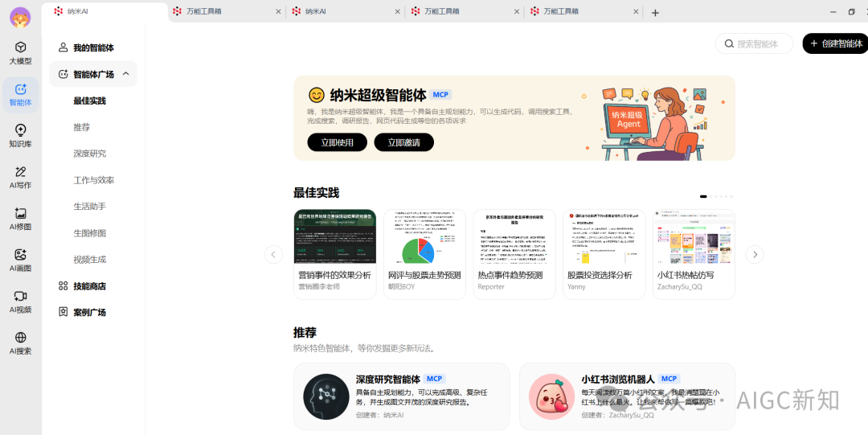Click the 立即使用 button

[x=338, y=142]
